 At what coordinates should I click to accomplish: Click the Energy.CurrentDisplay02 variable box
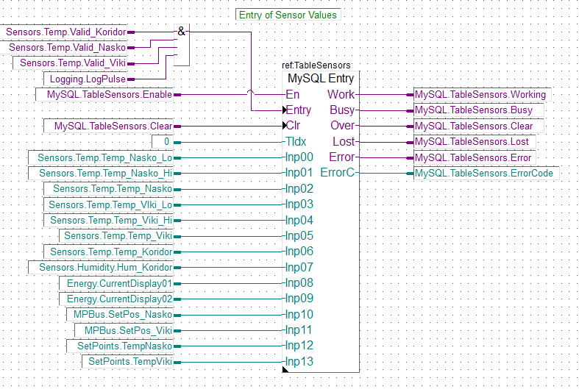tap(117, 299)
